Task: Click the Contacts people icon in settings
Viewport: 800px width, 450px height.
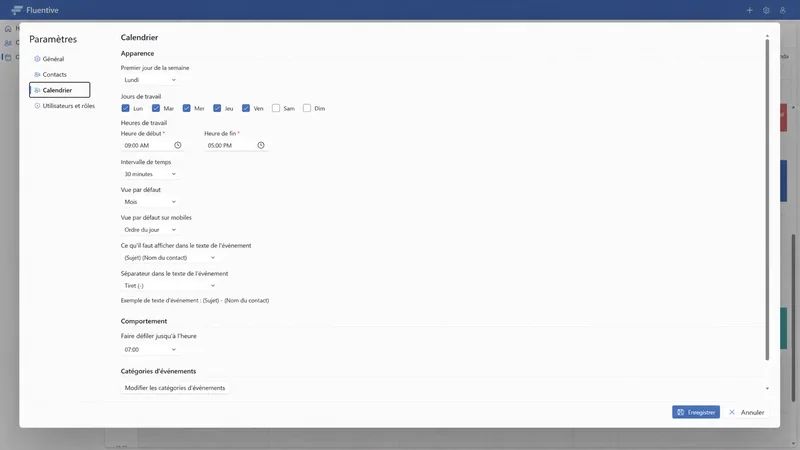Action: coord(37,74)
